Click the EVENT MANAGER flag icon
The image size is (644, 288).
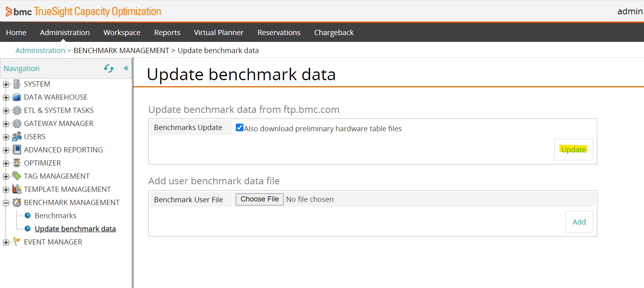click(x=17, y=242)
